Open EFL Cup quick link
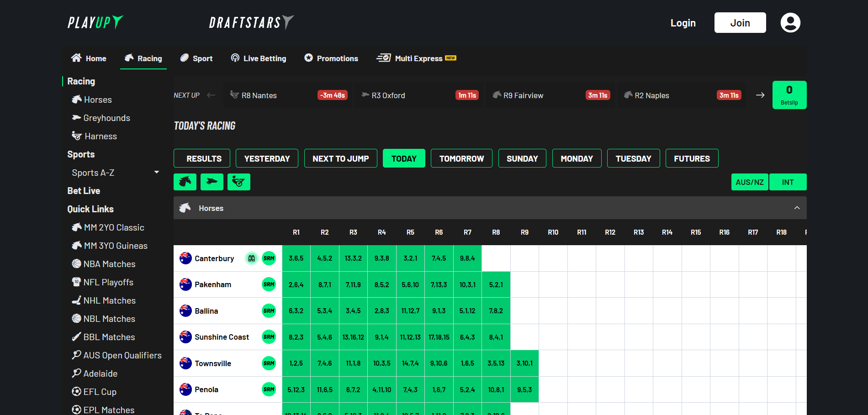 (94, 392)
